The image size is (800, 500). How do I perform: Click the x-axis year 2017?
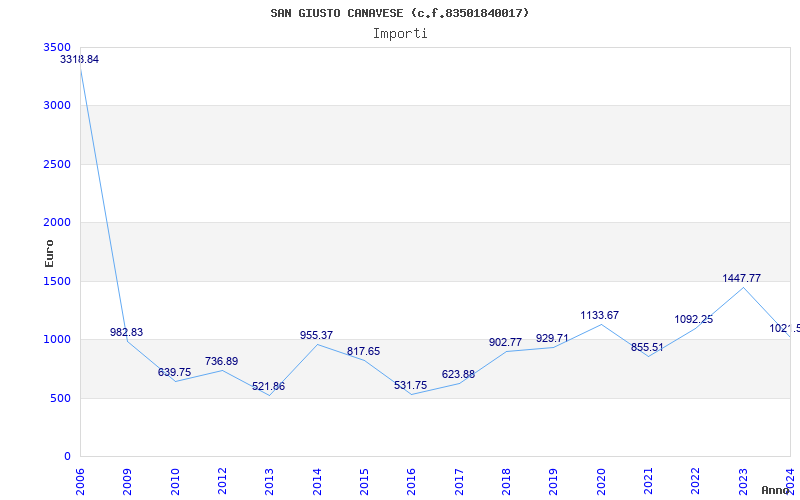point(459,482)
